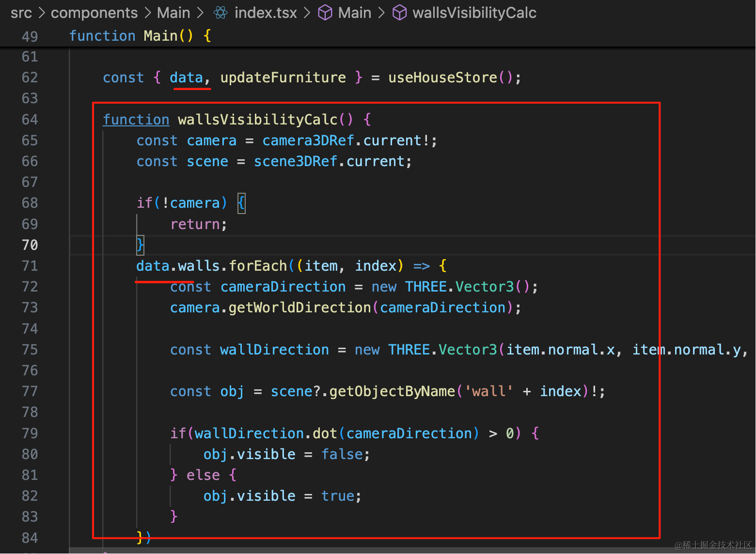756x554 pixels.
Task: Click the highlighted closing brace on line 70
Action: click(x=140, y=245)
